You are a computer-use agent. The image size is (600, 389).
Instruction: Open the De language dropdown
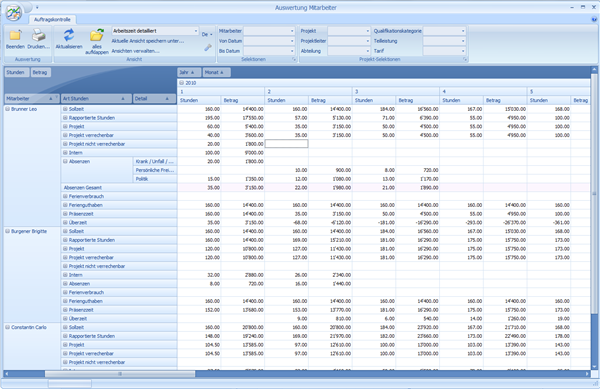click(x=207, y=34)
